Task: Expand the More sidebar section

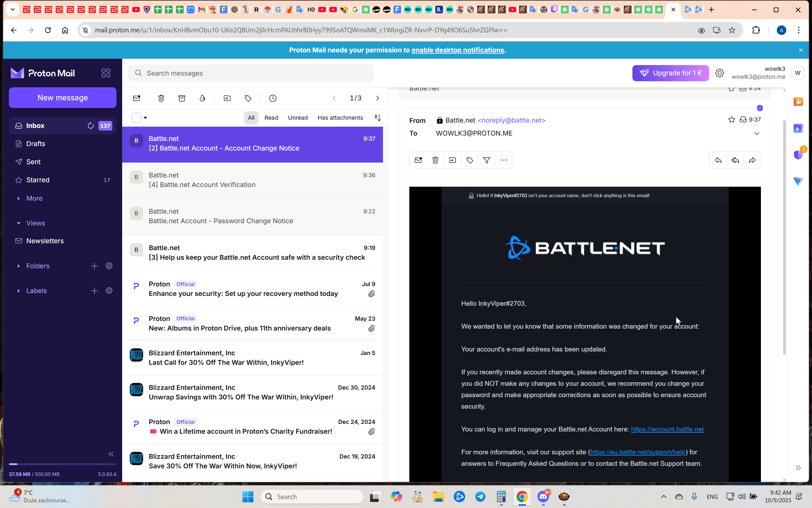Action: [x=34, y=198]
